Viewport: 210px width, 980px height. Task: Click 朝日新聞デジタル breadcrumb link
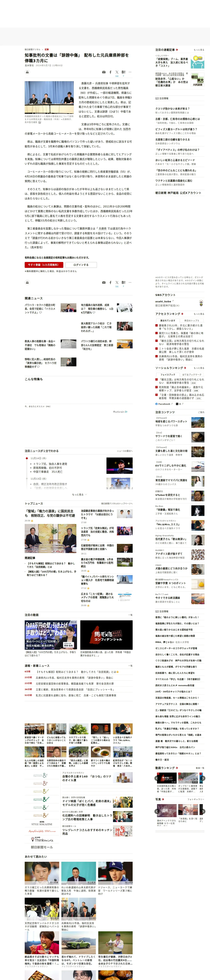pos(32,49)
